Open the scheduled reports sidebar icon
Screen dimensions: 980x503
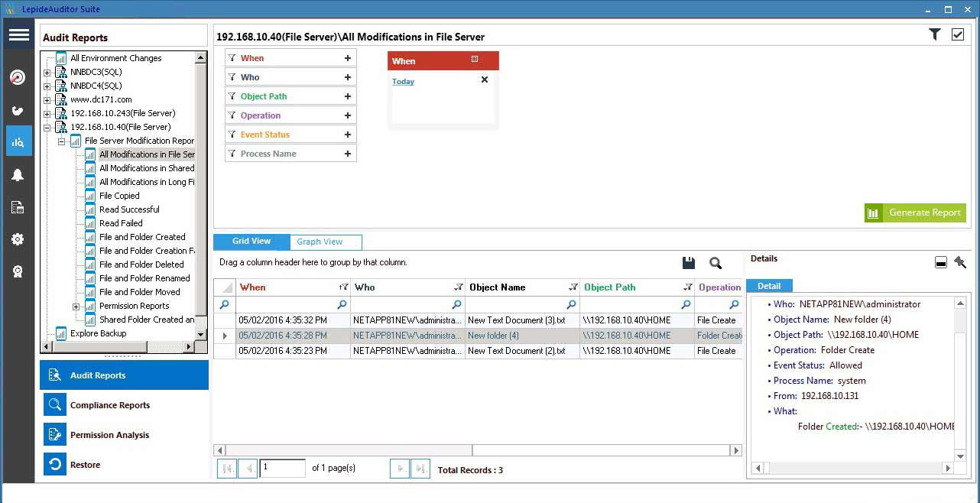pyautogui.click(x=18, y=207)
